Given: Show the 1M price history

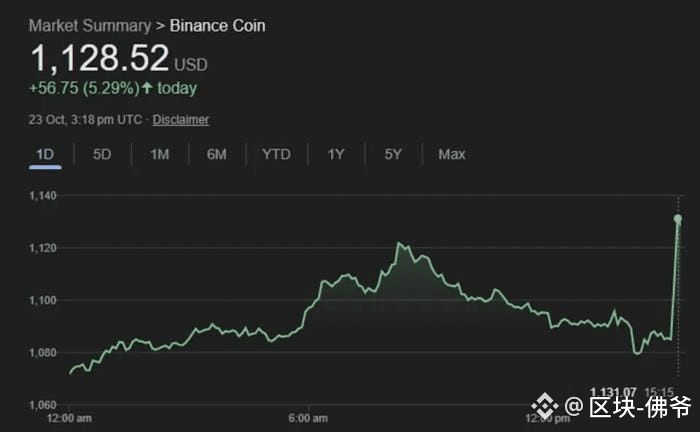Looking at the screenshot, I should [159, 154].
